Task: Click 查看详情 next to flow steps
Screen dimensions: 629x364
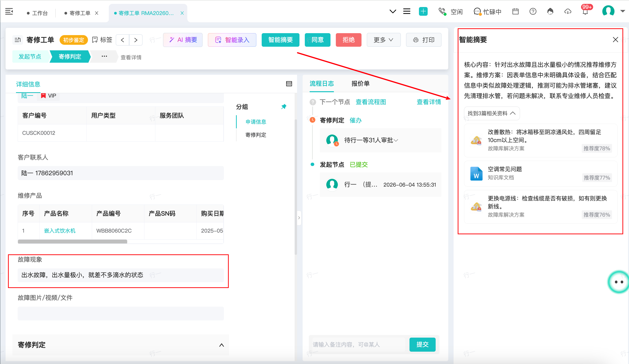Action: click(131, 57)
